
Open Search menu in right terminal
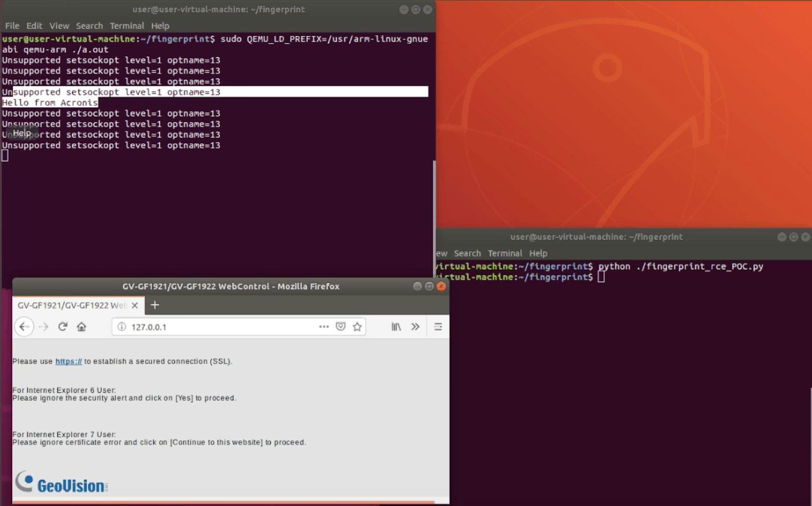(x=467, y=254)
